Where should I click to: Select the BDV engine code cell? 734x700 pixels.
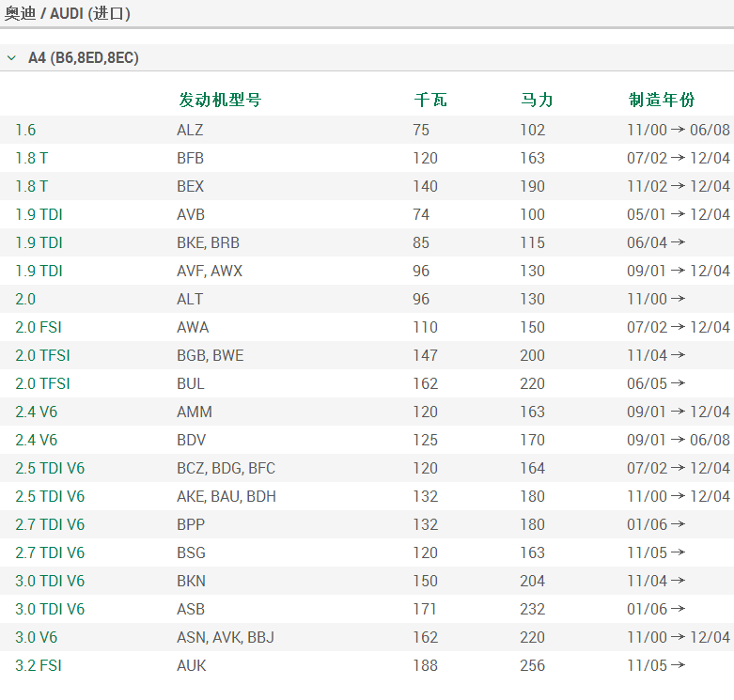point(191,440)
